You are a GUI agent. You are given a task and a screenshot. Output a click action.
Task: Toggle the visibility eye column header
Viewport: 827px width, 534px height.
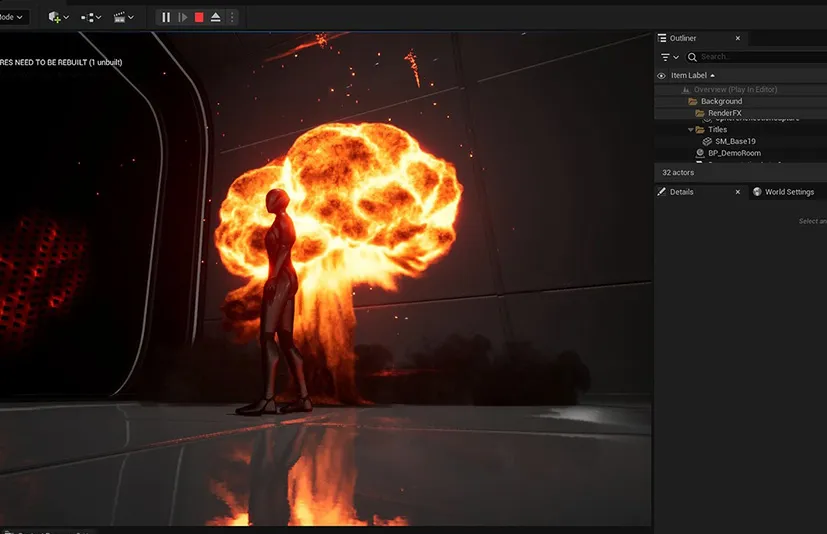click(661, 75)
